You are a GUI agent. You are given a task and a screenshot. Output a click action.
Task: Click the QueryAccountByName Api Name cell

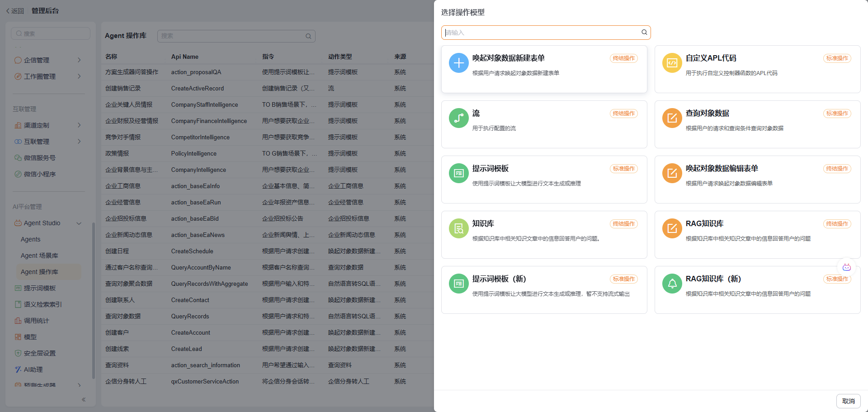pos(201,268)
